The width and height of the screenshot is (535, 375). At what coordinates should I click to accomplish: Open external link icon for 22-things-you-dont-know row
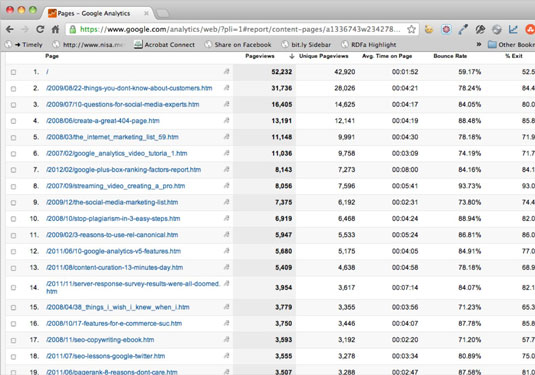226,88
